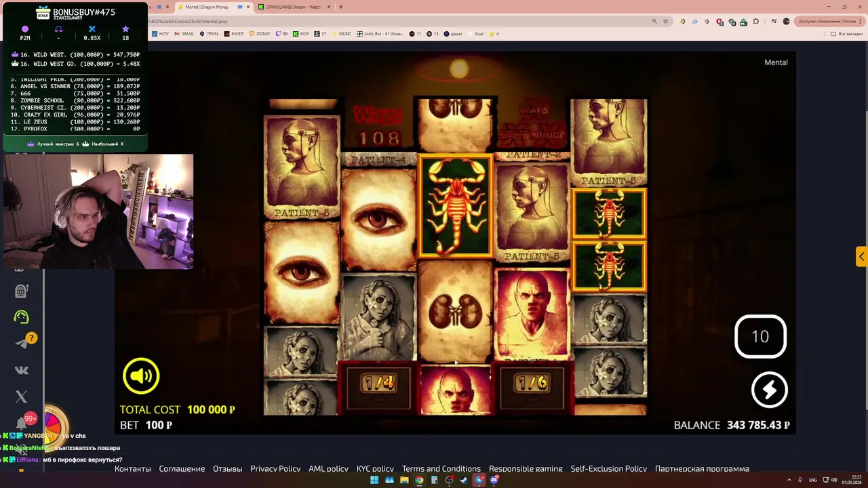Open the X social link in sidebar
The image size is (868, 488).
point(21,396)
